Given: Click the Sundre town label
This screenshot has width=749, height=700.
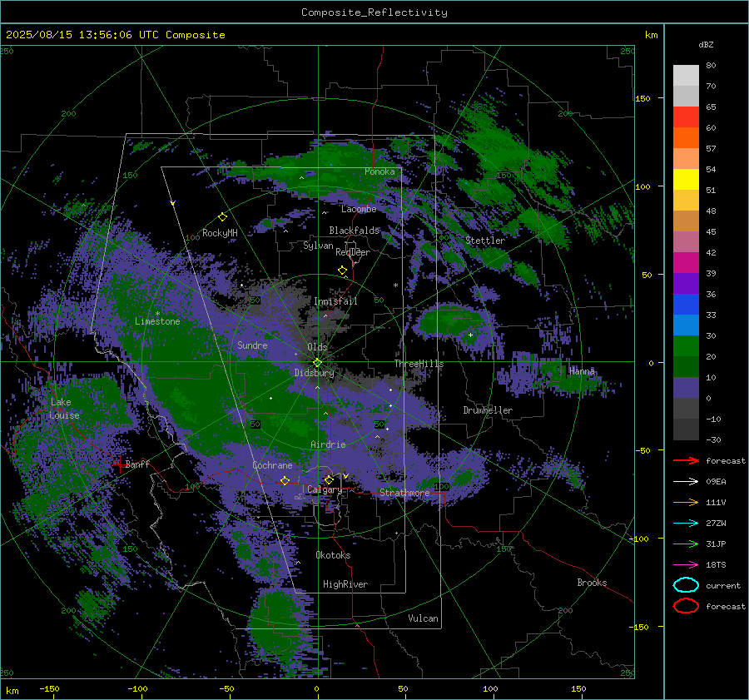Looking at the screenshot, I should point(252,345).
